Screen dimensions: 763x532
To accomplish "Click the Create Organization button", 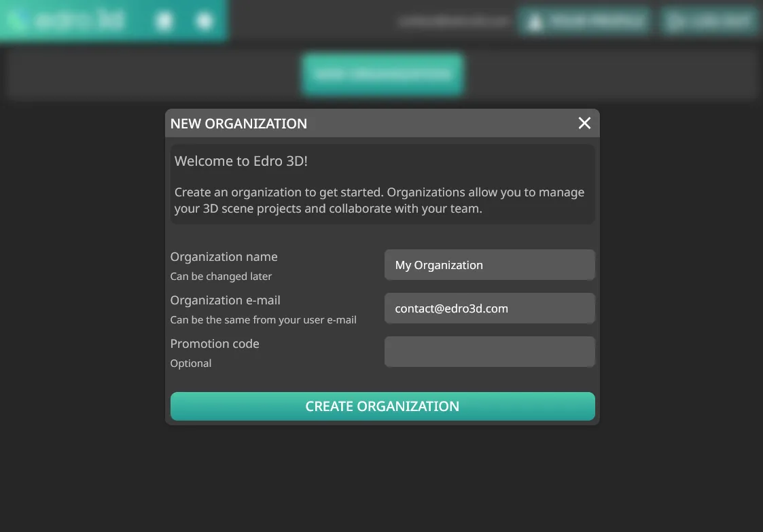I will (x=383, y=406).
